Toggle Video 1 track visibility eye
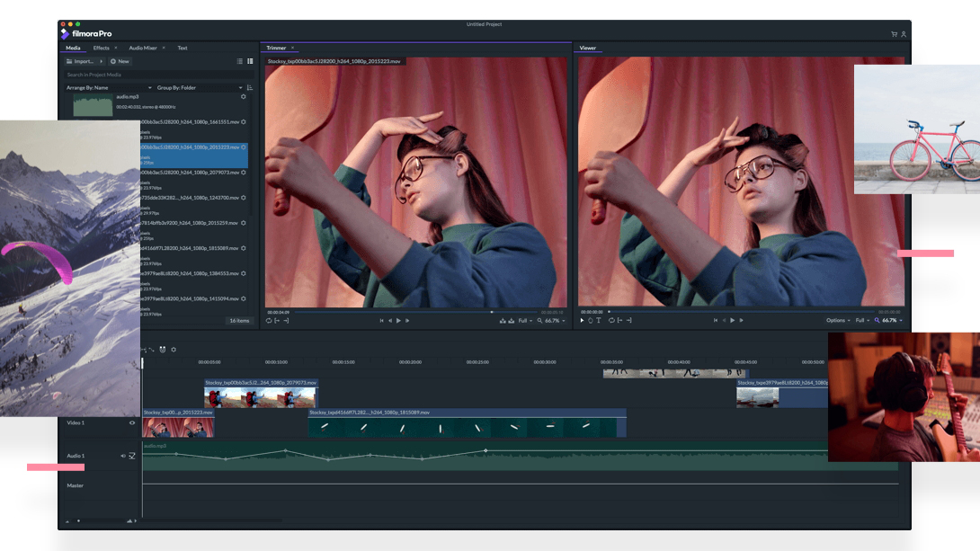980x551 pixels. pyautogui.click(x=132, y=423)
